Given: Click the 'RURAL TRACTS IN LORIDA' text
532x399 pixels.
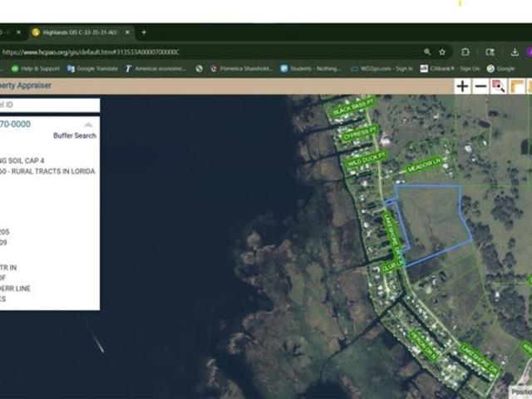Looking at the screenshot, I should (53, 171).
